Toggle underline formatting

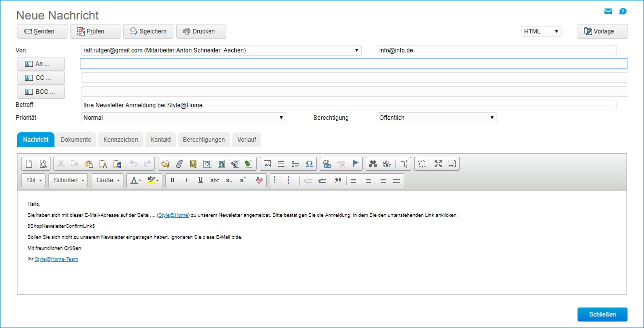(200, 180)
